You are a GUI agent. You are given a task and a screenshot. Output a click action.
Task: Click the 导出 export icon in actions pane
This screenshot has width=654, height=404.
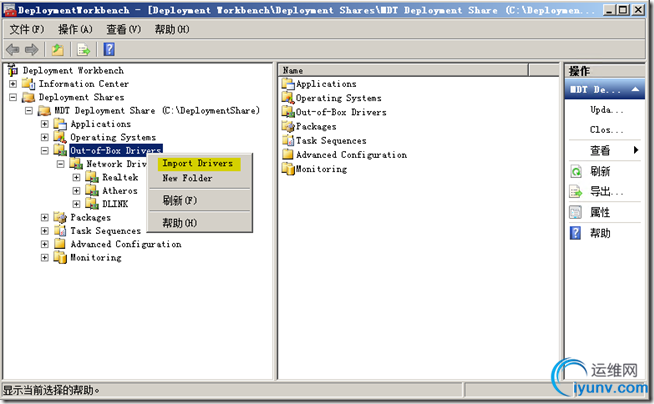coord(576,192)
